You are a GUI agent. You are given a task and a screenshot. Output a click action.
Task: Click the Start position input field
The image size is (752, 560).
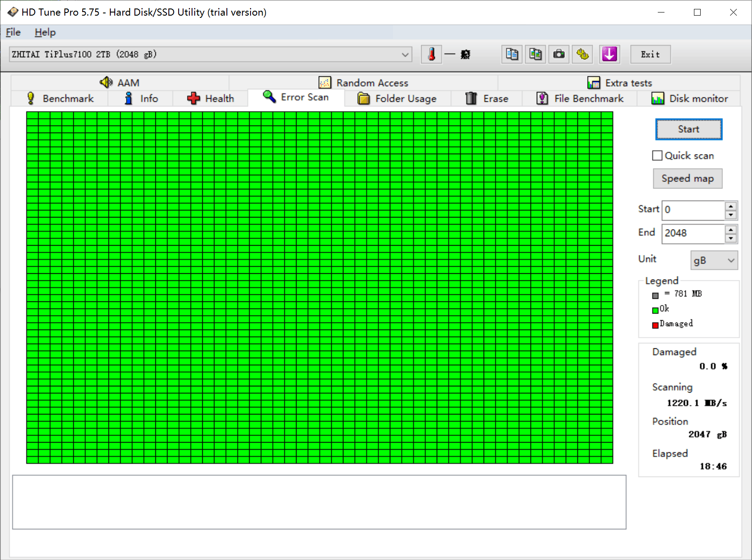pos(693,210)
